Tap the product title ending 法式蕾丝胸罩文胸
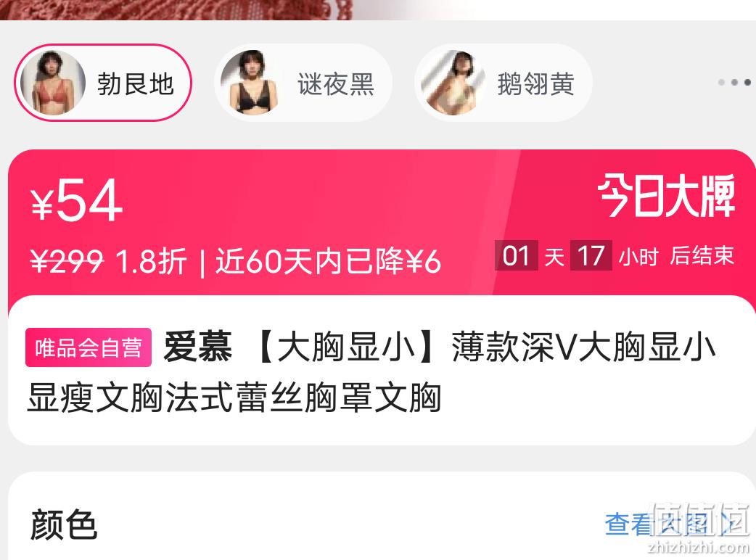 371,372
